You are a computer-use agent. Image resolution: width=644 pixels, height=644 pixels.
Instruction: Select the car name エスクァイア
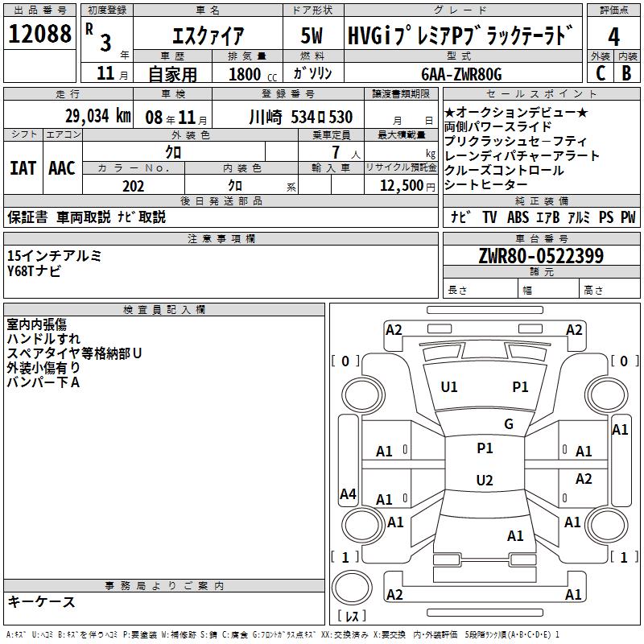[208, 37]
